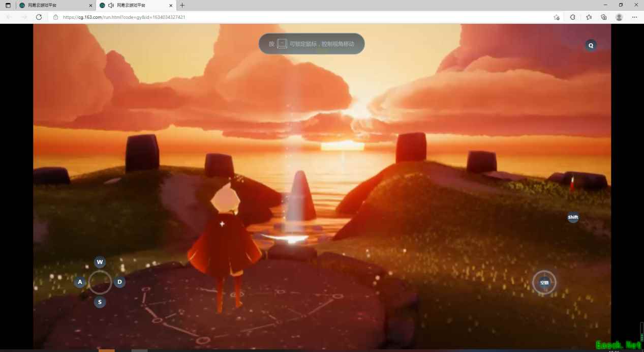Open the Collections panel

pos(604,17)
